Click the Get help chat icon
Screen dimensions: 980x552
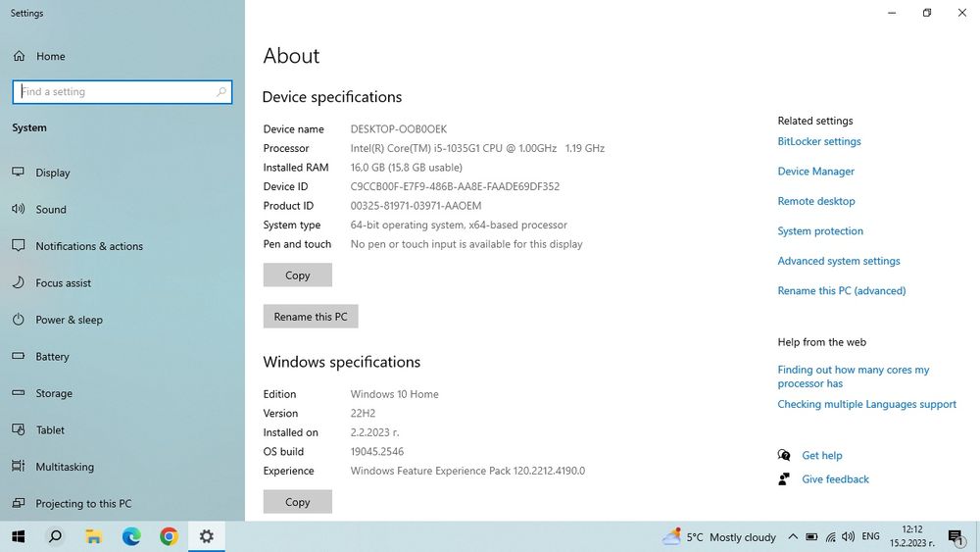(784, 455)
